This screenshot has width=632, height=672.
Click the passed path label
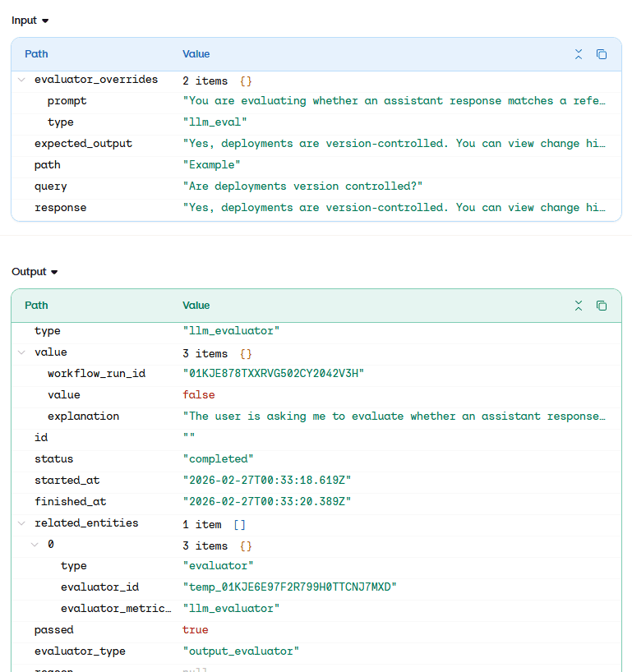coord(54,630)
